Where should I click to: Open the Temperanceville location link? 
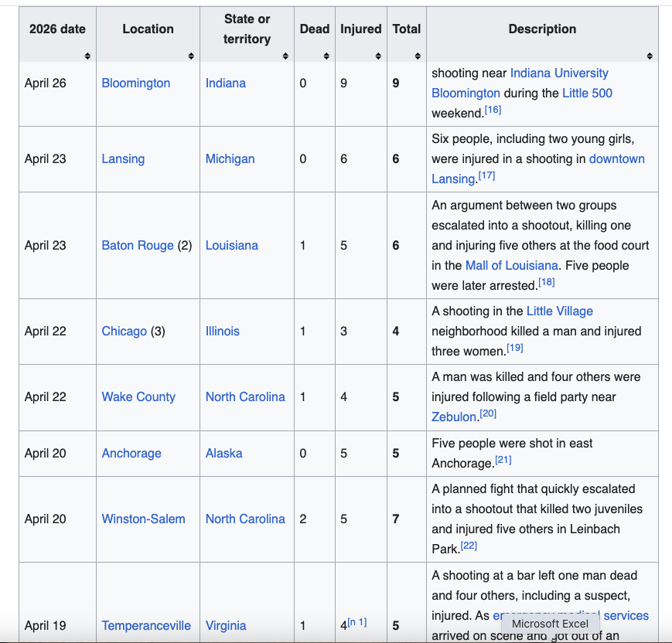[x=146, y=625]
